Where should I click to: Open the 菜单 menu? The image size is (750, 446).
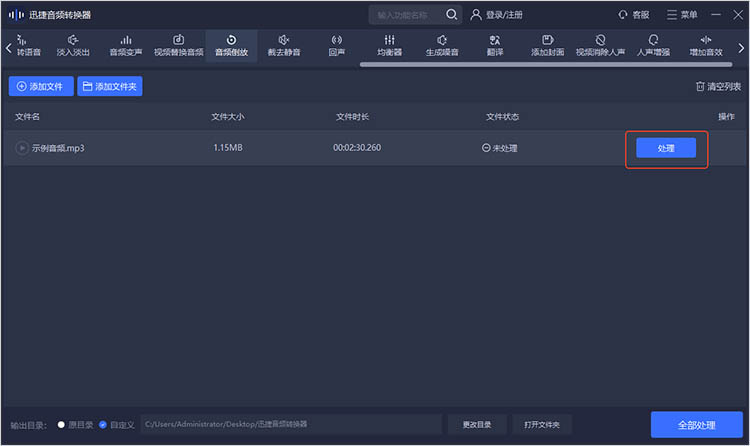(x=682, y=15)
